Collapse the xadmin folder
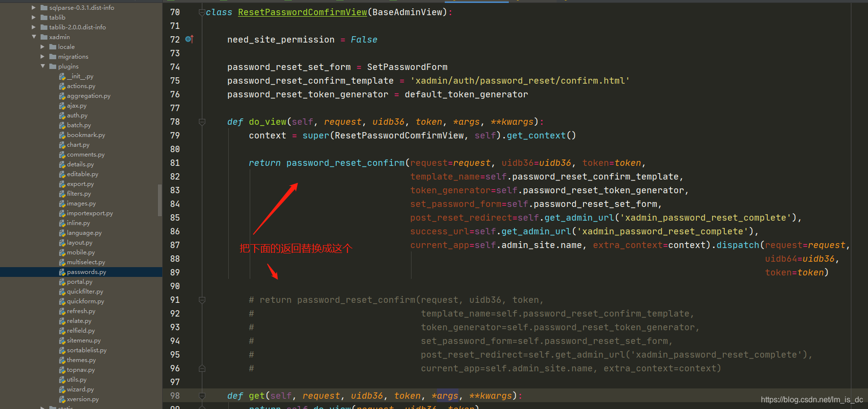Image resolution: width=868 pixels, height=409 pixels. [x=34, y=37]
